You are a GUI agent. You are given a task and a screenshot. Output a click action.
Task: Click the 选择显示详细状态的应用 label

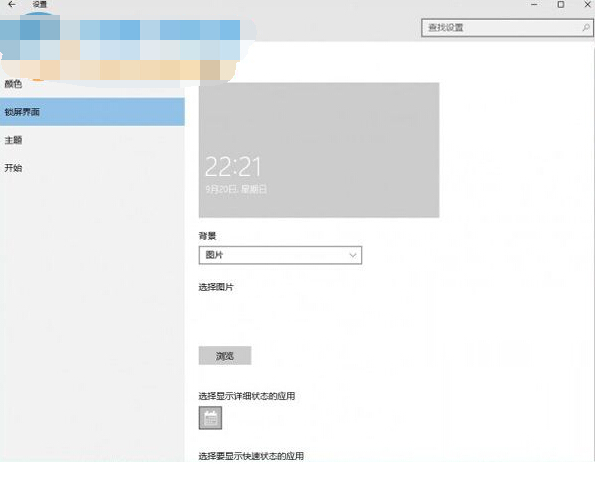pos(247,396)
